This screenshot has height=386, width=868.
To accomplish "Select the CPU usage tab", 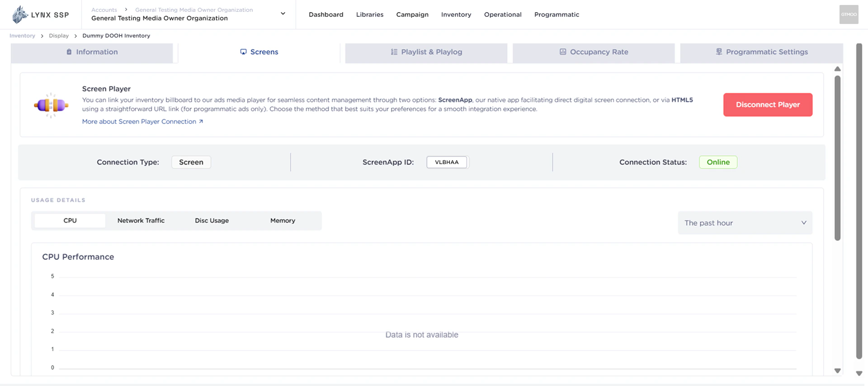I will (x=70, y=221).
